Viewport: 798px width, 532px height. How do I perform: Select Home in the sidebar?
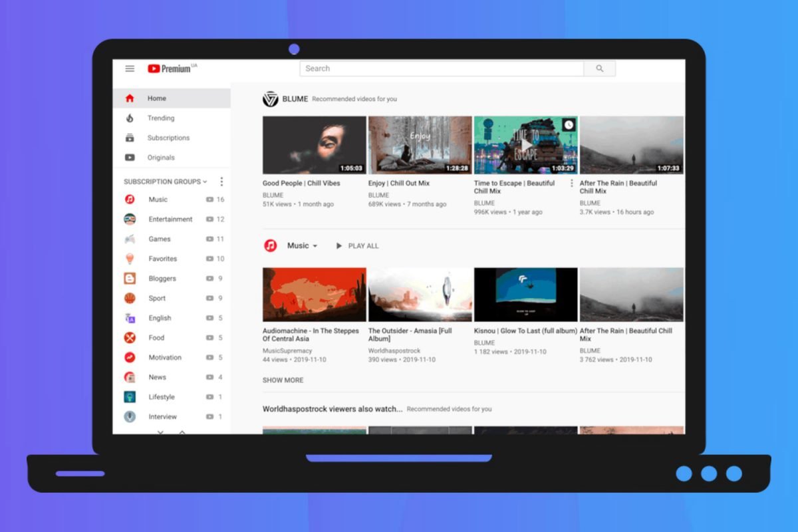172,98
